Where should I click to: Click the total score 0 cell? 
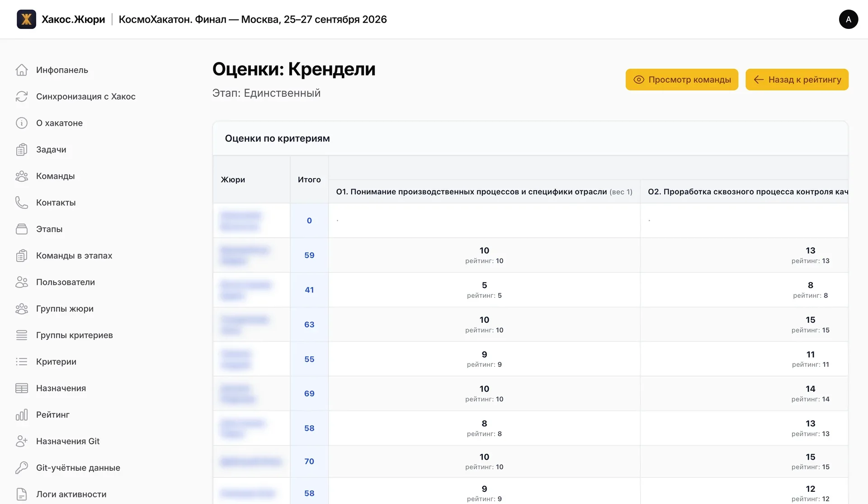coord(309,221)
